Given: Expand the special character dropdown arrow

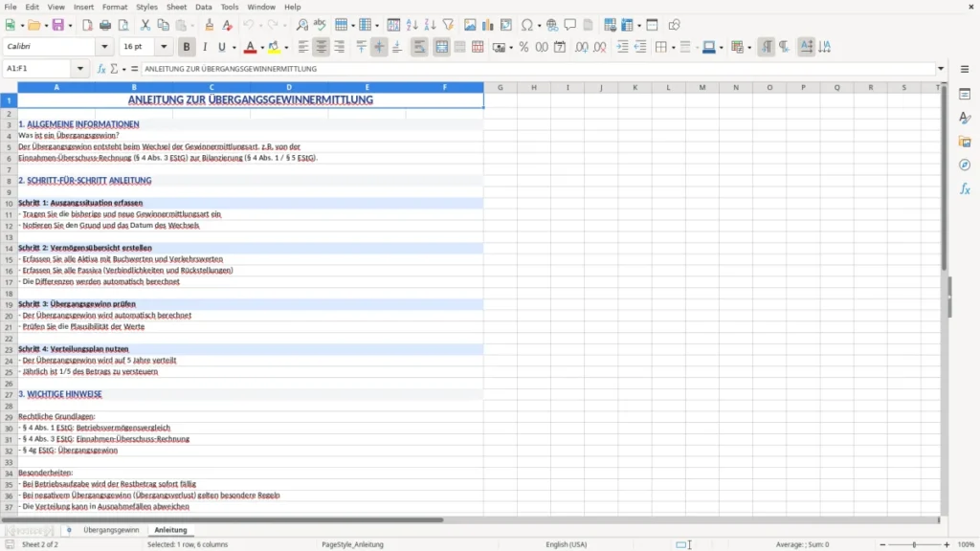Looking at the screenshot, I should (x=539, y=26).
